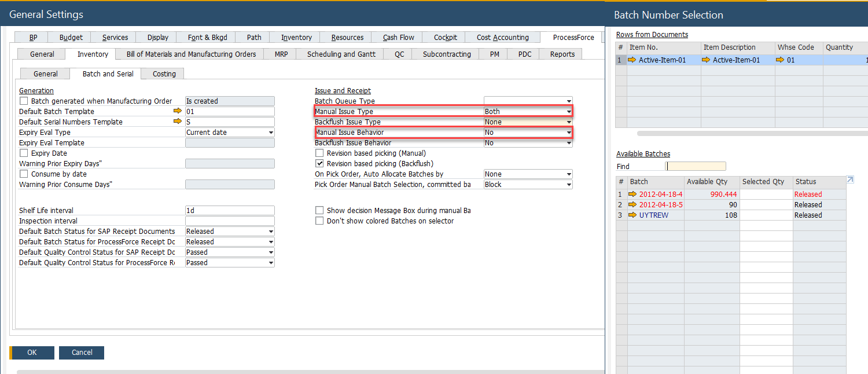Open the MRP tab
This screenshot has height=374, width=868.
point(281,54)
